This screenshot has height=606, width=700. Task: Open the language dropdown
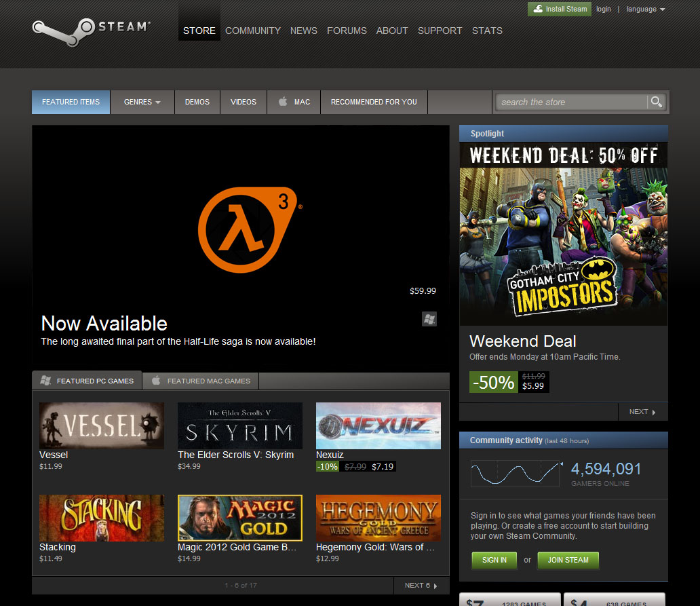click(x=646, y=9)
